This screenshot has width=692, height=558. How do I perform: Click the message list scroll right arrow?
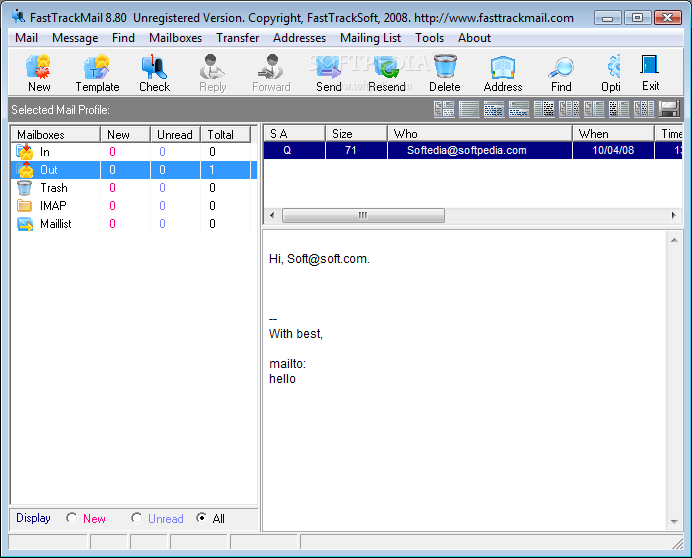click(673, 215)
